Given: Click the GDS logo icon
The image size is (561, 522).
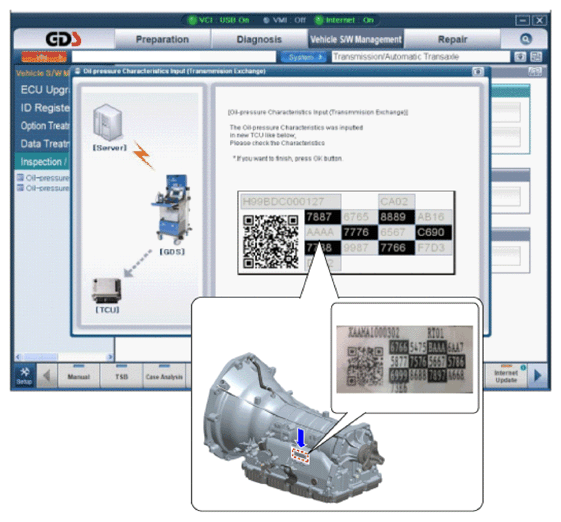Looking at the screenshot, I should (63, 39).
